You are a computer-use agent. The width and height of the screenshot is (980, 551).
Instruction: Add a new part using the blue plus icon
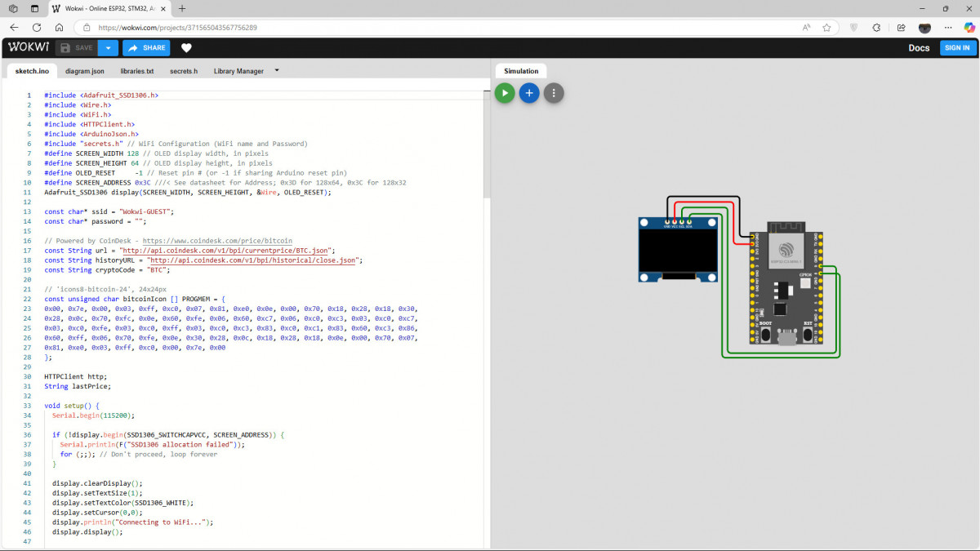[529, 93]
